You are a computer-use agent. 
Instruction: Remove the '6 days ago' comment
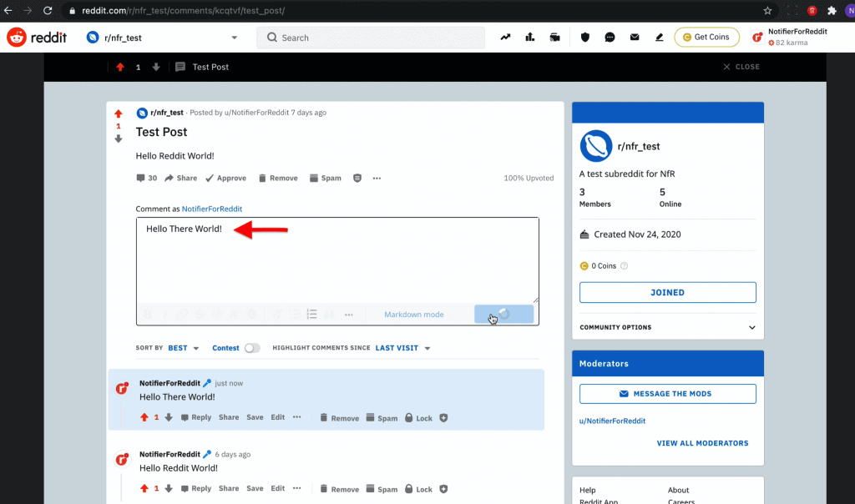[339, 489]
